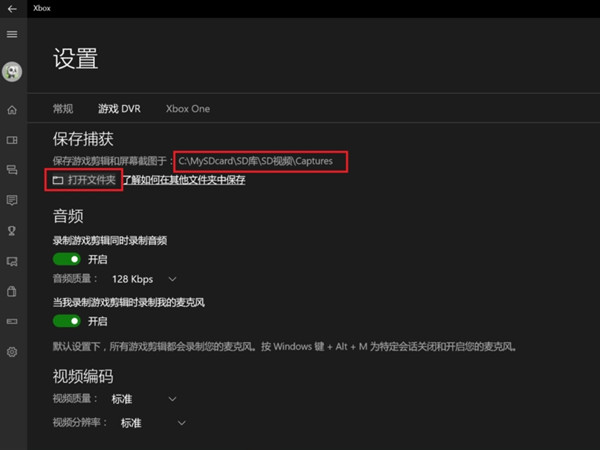The height and width of the screenshot is (450, 600).
Task: Toggle 录制游戏剪辑同时录制音频 switch
Action: point(67,259)
